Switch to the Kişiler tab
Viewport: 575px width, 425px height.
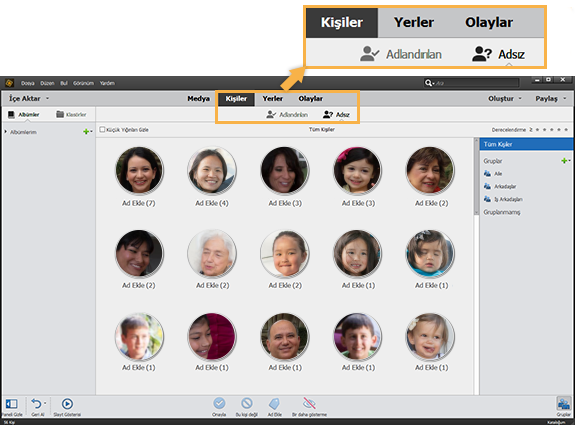pos(236,99)
